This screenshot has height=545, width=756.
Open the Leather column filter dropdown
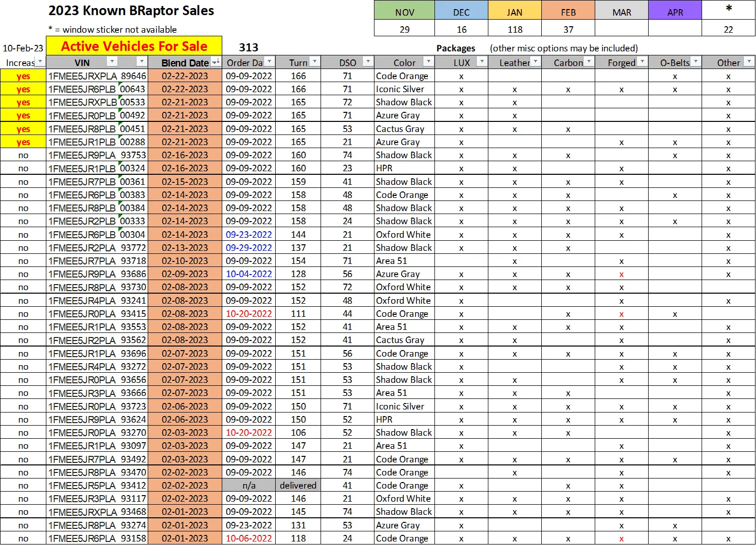[535, 61]
